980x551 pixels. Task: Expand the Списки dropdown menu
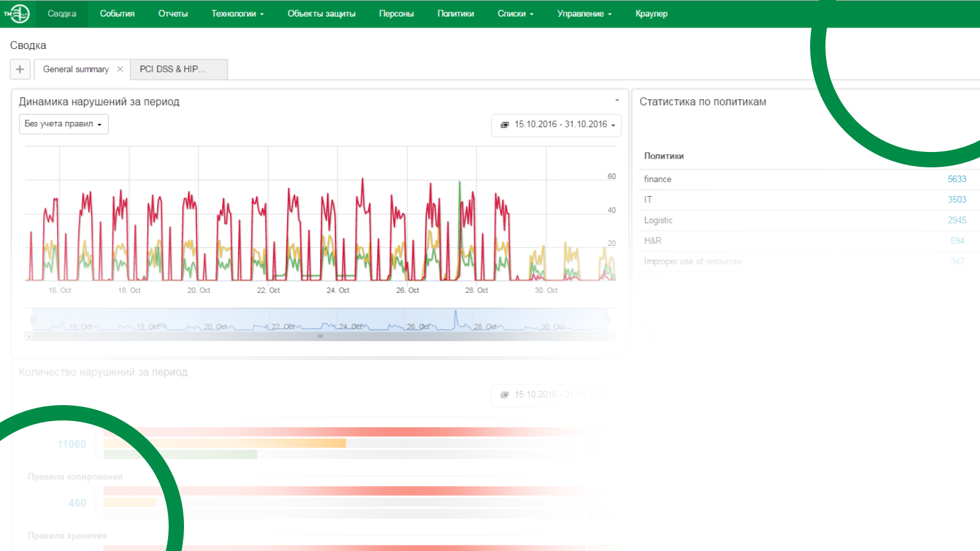pyautogui.click(x=516, y=13)
